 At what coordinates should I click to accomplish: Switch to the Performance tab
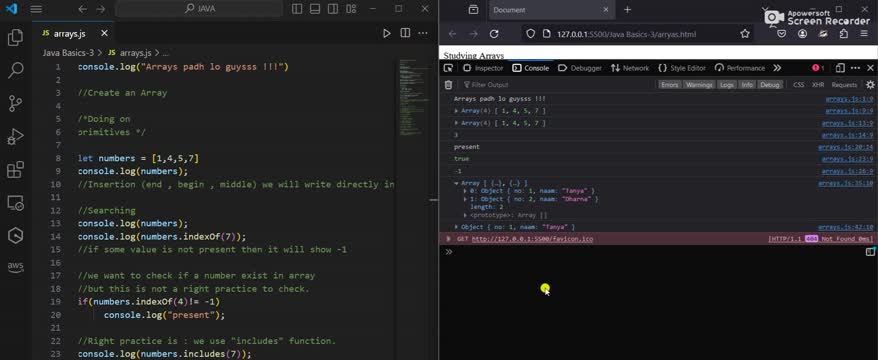[740, 68]
